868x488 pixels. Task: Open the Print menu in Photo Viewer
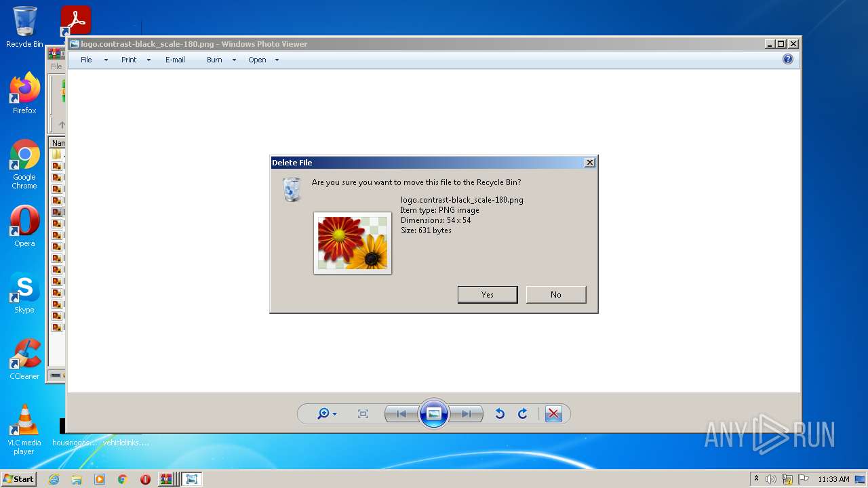129,60
